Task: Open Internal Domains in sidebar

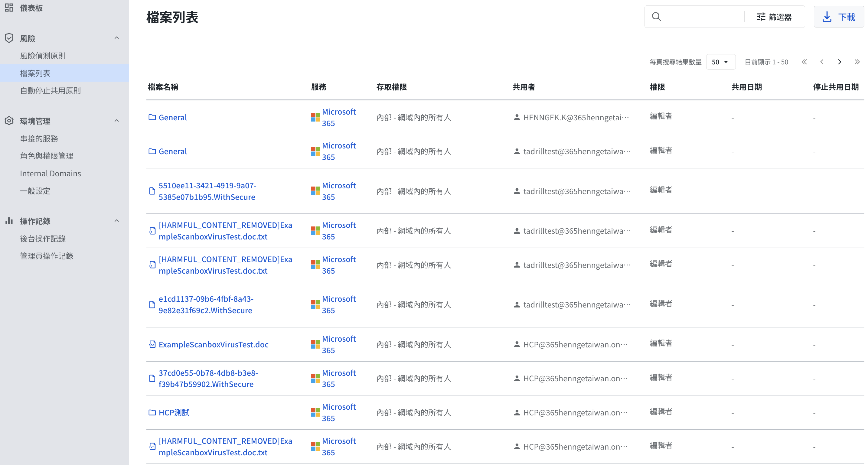Action: [50, 173]
